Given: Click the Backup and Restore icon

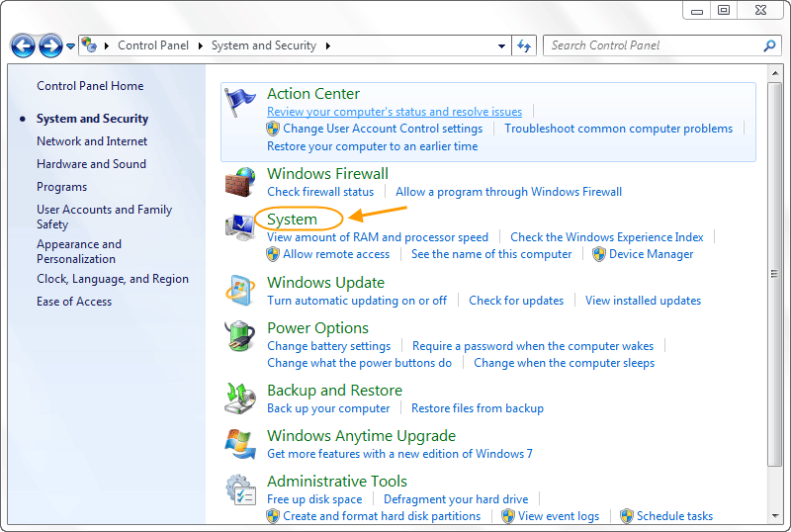Looking at the screenshot, I should click(x=240, y=399).
